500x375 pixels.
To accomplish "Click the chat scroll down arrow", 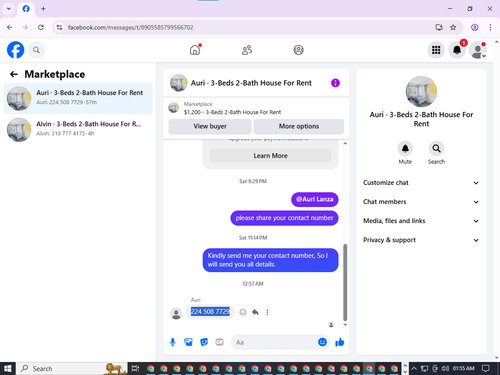I will coord(345,325).
